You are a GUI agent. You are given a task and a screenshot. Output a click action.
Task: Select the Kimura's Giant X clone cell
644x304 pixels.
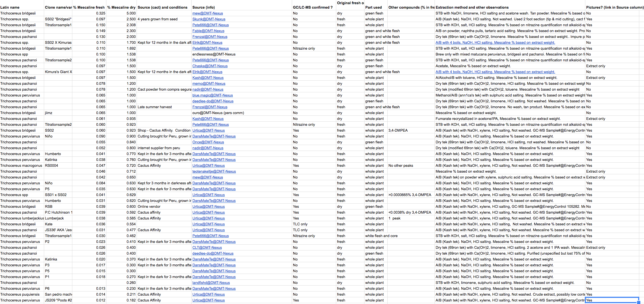coord(59,72)
